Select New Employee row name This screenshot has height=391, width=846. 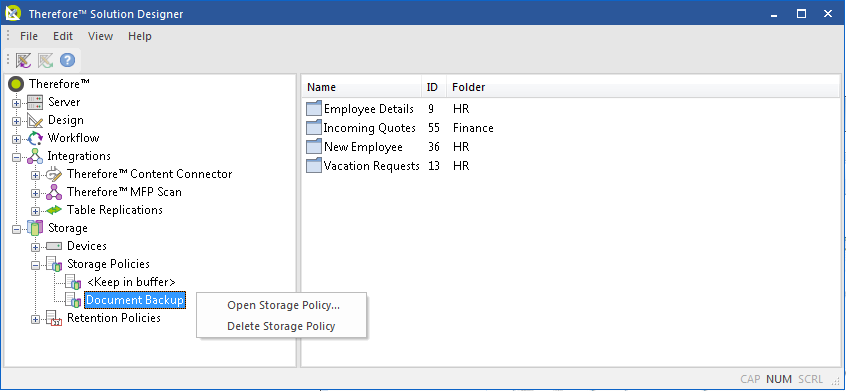(x=363, y=147)
